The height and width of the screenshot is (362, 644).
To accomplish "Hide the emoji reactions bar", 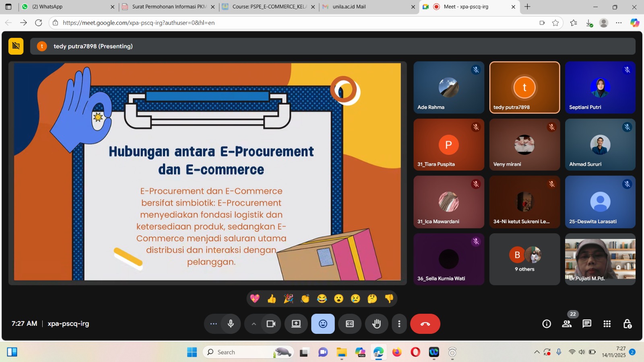I will coord(323,324).
